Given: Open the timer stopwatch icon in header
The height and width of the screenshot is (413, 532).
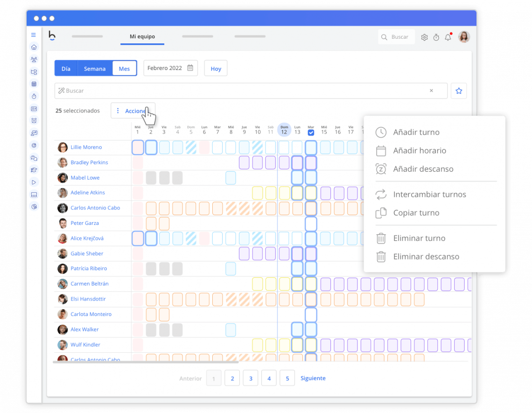Looking at the screenshot, I should (436, 37).
